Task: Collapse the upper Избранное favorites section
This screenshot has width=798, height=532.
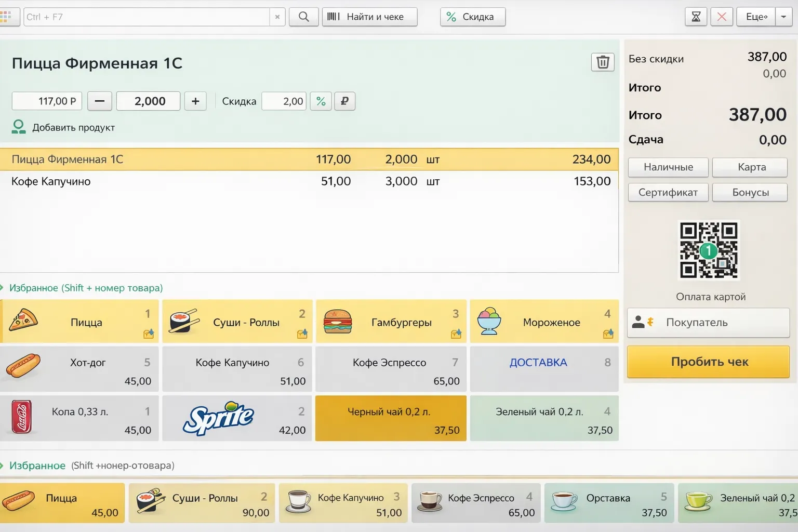Action: [2, 288]
